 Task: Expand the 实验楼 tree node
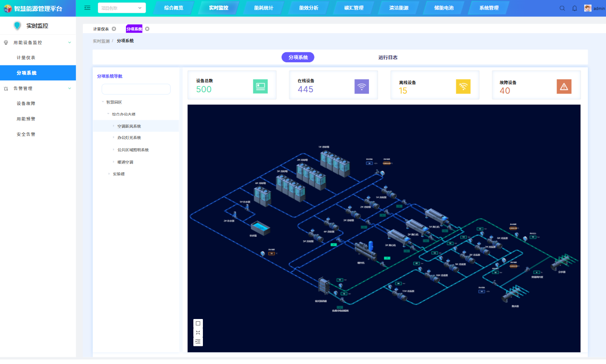pos(109,174)
